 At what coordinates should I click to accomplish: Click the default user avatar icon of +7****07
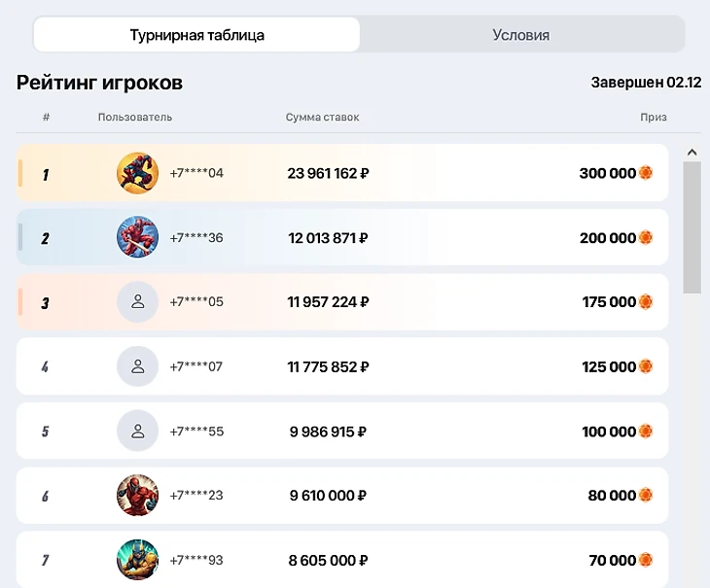[138, 366]
